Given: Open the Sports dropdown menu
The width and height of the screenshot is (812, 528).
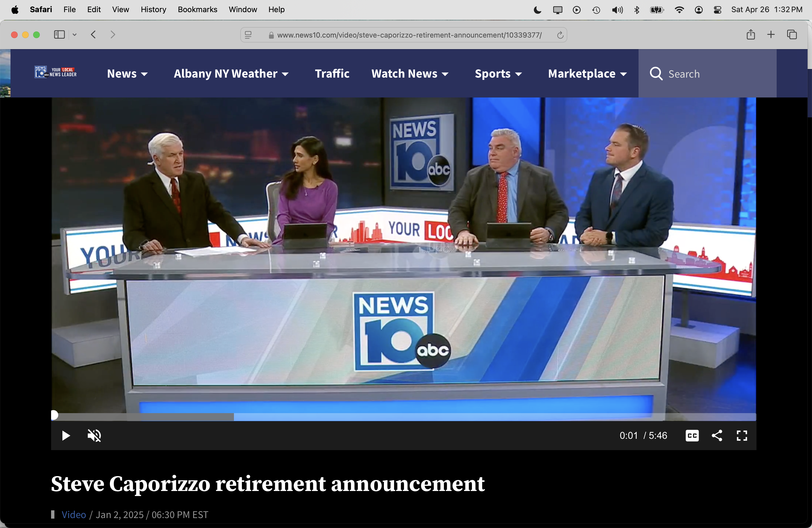Looking at the screenshot, I should (x=498, y=74).
